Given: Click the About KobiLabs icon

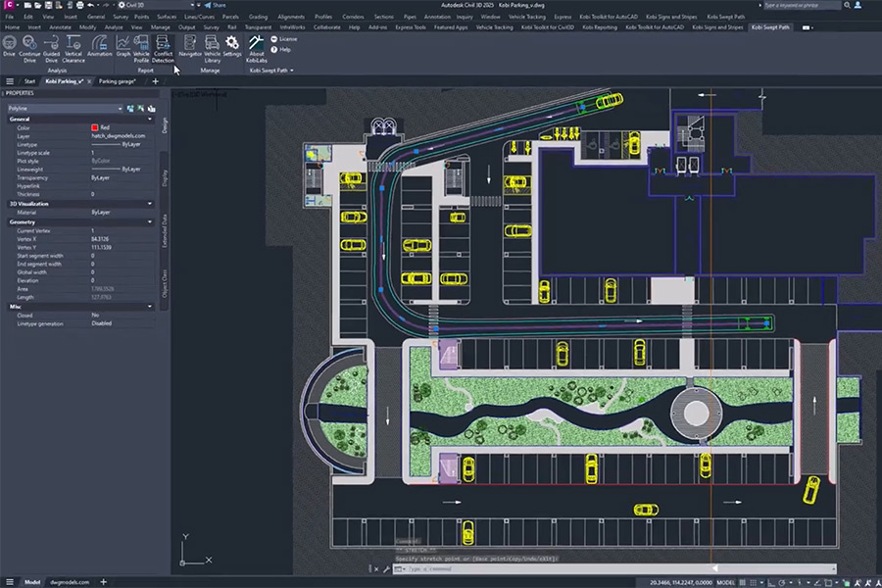Looking at the screenshot, I should tap(257, 49).
